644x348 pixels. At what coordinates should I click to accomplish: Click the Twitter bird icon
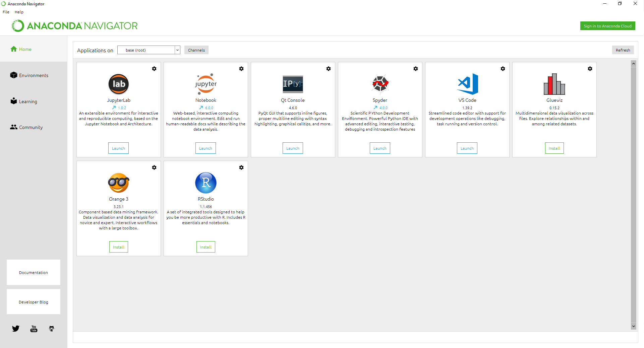tap(16, 329)
